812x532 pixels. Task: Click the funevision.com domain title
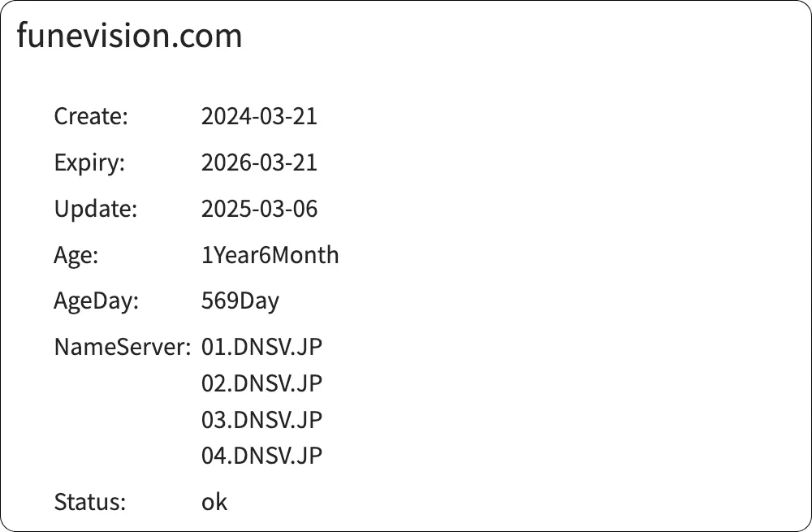pos(129,37)
